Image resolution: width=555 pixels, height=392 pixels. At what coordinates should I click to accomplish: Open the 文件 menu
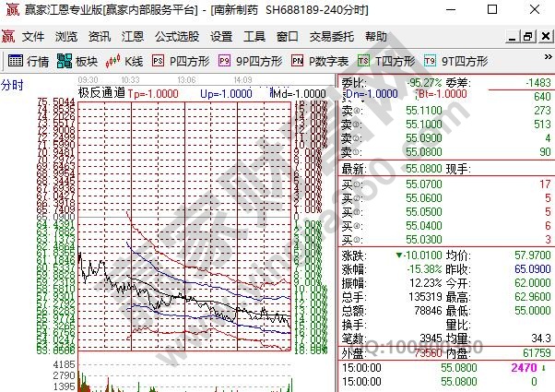coord(33,37)
